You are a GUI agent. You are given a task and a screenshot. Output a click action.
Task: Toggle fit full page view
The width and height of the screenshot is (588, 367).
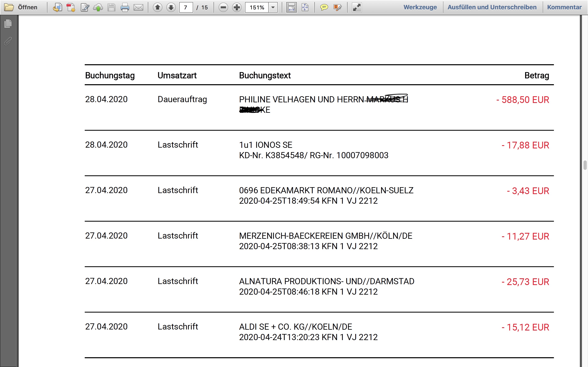[305, 8]
